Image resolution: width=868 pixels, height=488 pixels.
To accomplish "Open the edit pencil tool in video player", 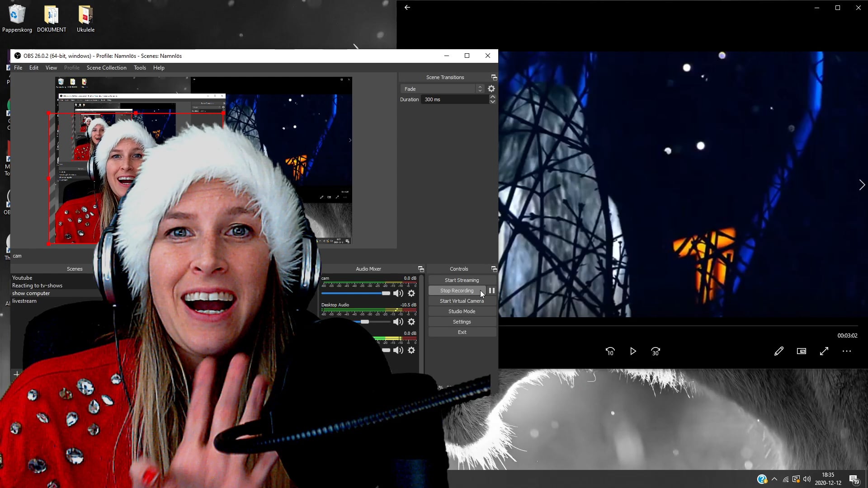I will (778, 351).
